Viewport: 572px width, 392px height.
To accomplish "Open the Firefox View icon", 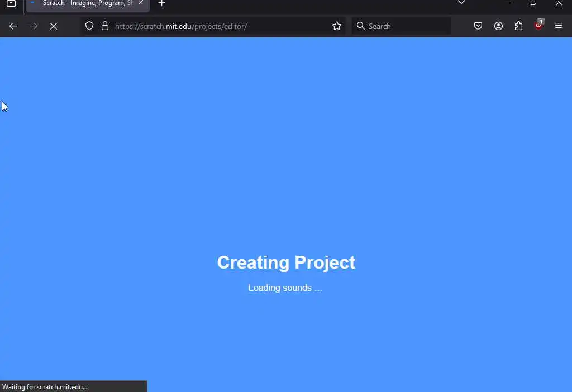I will tap(11, 3).
